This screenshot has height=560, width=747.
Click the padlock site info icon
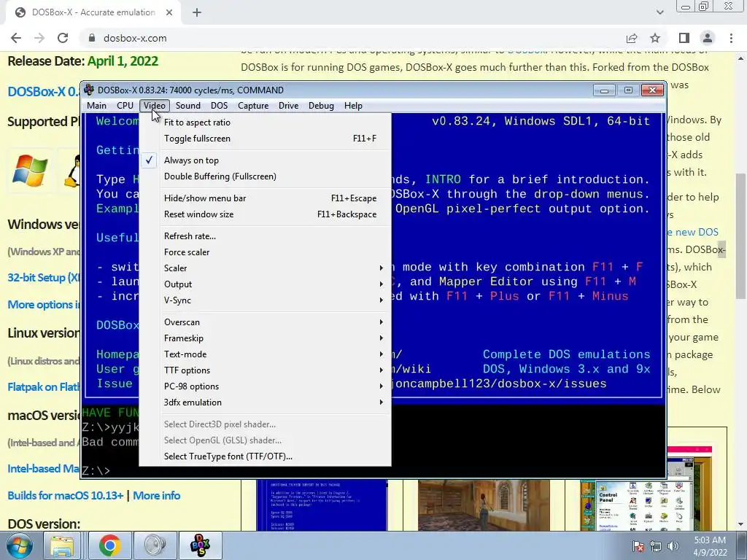pos(92,38)
